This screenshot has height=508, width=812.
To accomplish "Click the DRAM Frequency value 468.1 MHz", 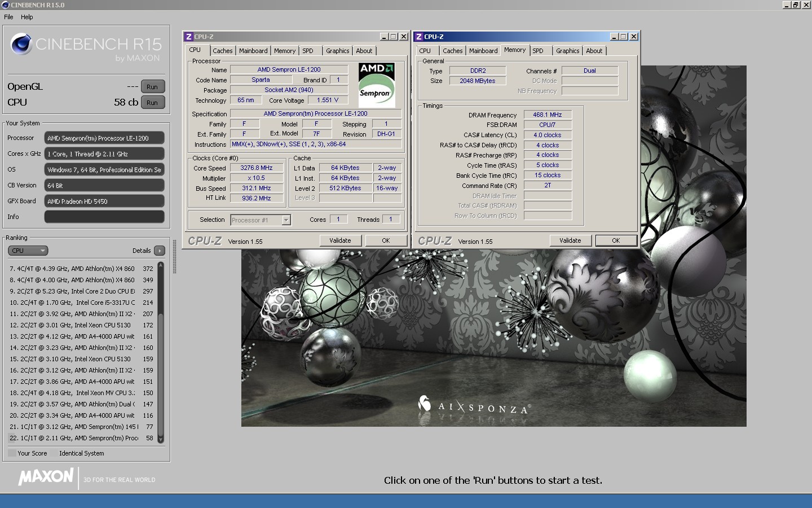I will point(548,115).
